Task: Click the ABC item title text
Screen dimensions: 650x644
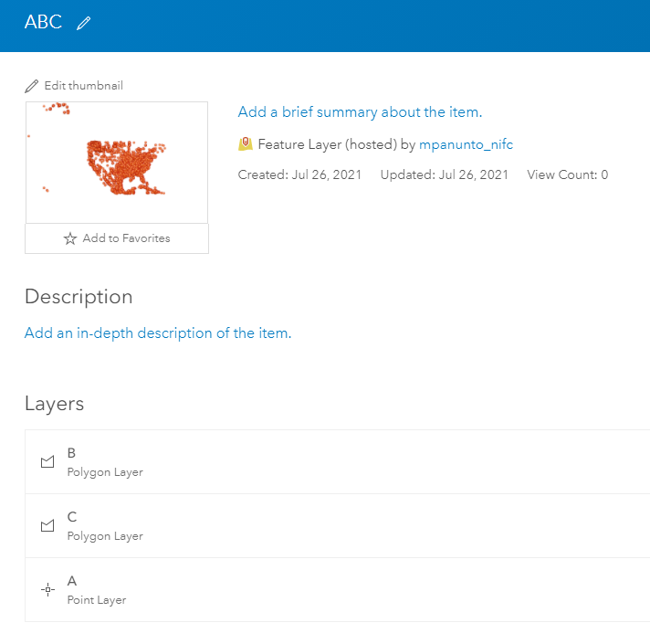Action: (43, 23)
